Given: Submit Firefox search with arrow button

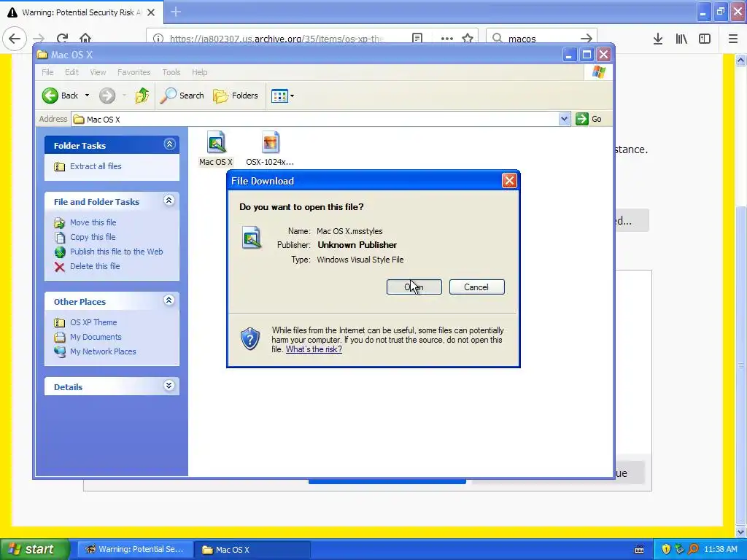Looking at the screenshot, I should pyautogui.click(x=587, y=39).
